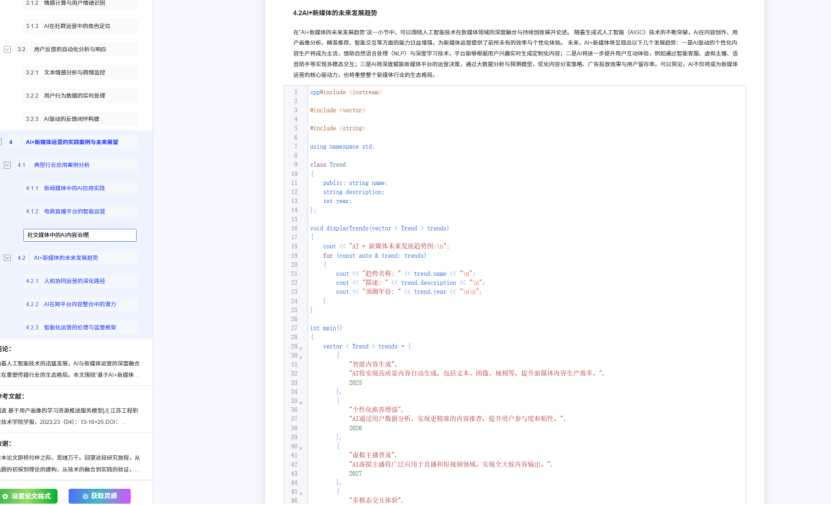Open the acknowledgements text in sidebar
This screenshot has height=505, width=831.
point(70,464)
